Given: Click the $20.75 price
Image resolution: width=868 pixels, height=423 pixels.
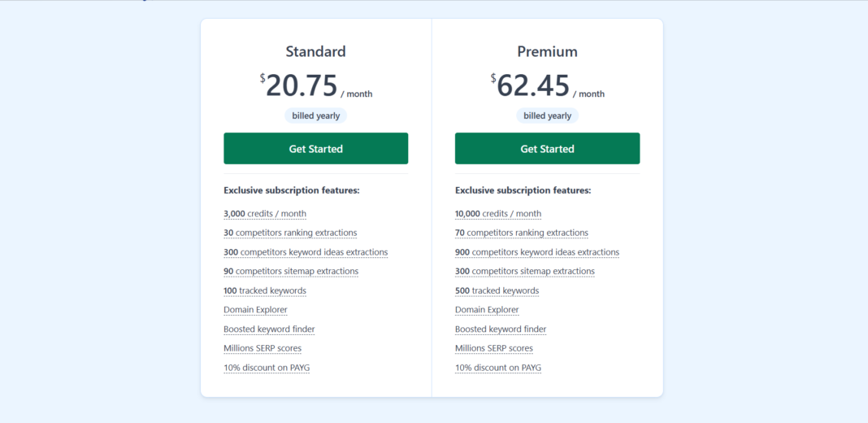Looking at the screenshot, I should click(299, 85).
